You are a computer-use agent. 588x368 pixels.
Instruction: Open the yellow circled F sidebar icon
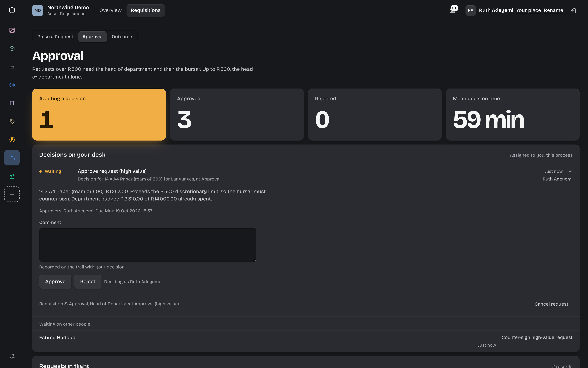pyautogui.click(x=12, y=139)
